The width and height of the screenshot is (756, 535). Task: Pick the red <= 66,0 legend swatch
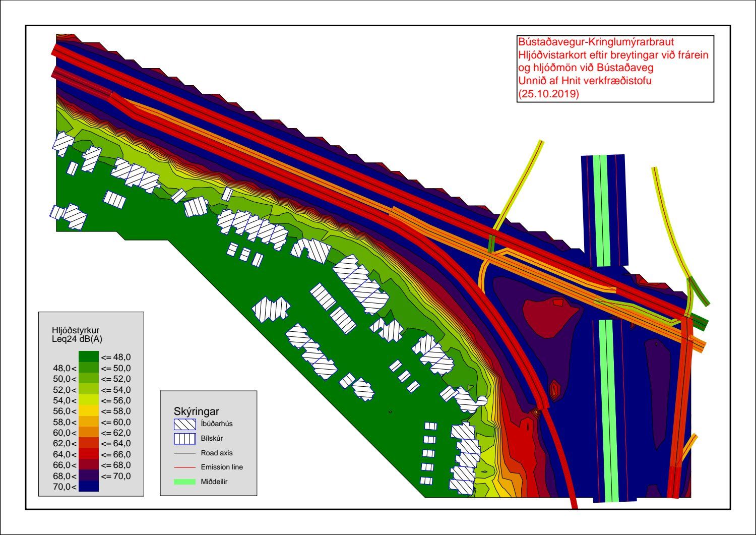(89, 454)
